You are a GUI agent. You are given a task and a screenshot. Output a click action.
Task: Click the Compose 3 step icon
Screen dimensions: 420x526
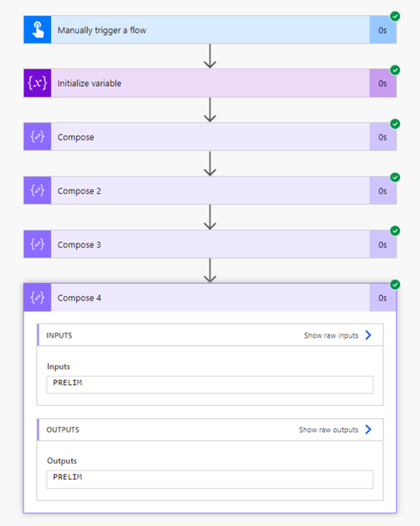(37, 244)
